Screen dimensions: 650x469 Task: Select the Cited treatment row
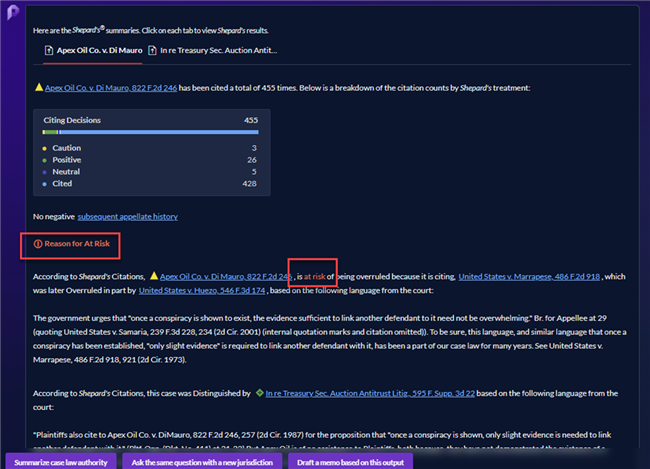pyautogui.click(x=150, y=184)
